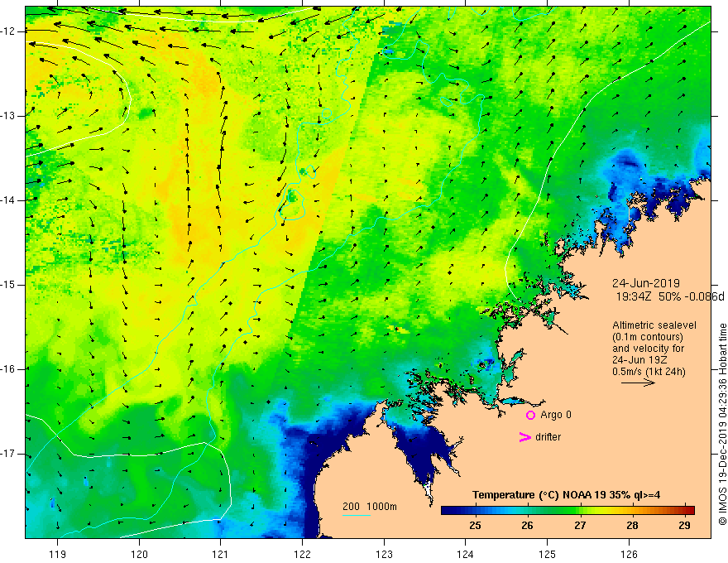
Task: Click the 0.5m/s (1kt 24h) text
Action: pyautogui.click(x=649, y=372)
